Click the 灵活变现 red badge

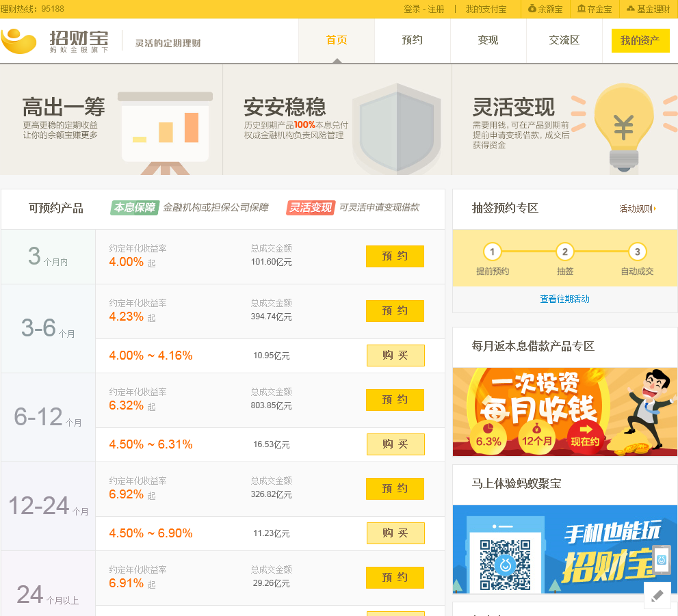[311, 208]
